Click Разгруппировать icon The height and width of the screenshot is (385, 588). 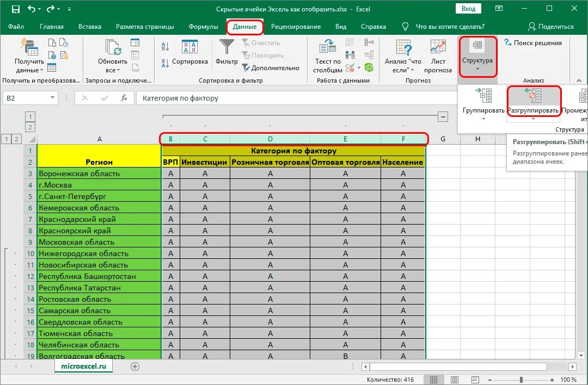533,96
